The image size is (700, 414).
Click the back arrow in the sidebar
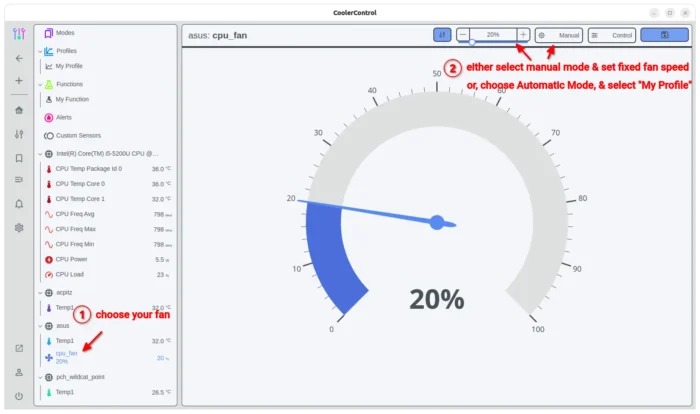pos(18,58)
